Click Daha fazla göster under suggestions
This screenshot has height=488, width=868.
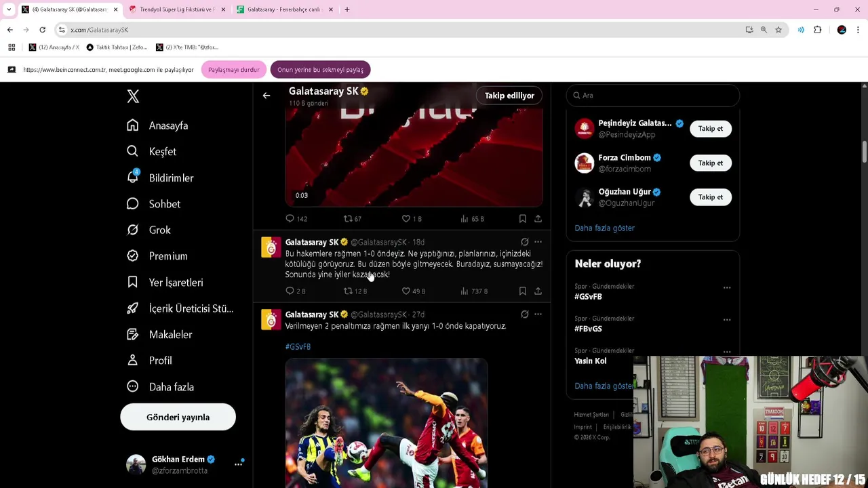click(604, 228)
